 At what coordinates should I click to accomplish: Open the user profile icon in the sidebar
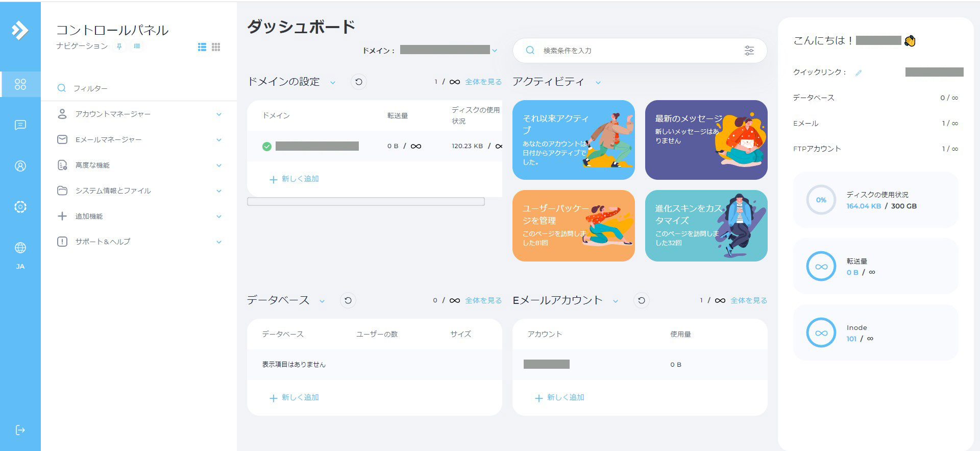20,166
